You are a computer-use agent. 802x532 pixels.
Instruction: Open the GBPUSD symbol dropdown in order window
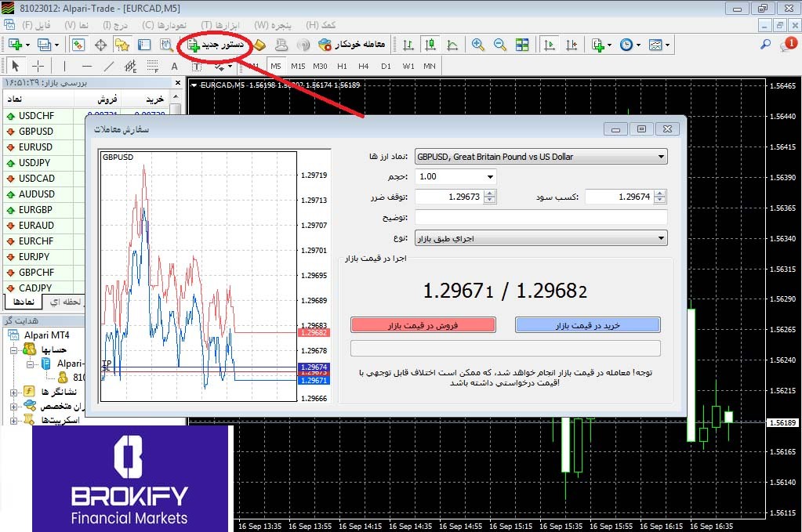click(x=661, y=156)
